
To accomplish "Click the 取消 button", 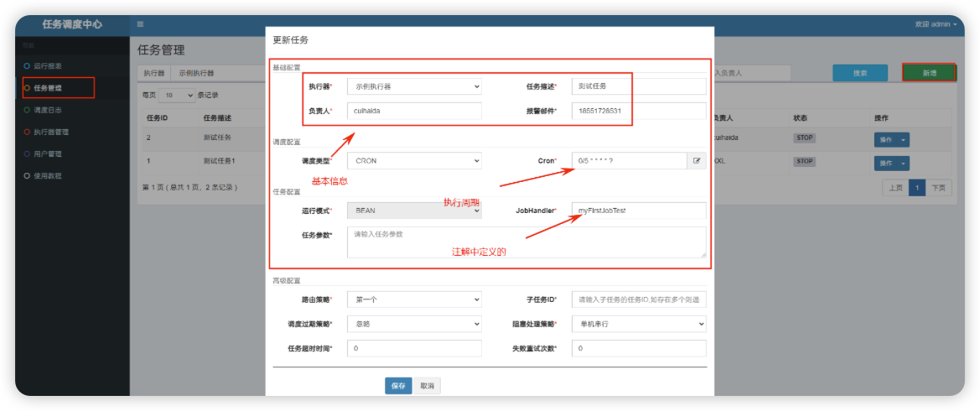I will pos(428,386).
